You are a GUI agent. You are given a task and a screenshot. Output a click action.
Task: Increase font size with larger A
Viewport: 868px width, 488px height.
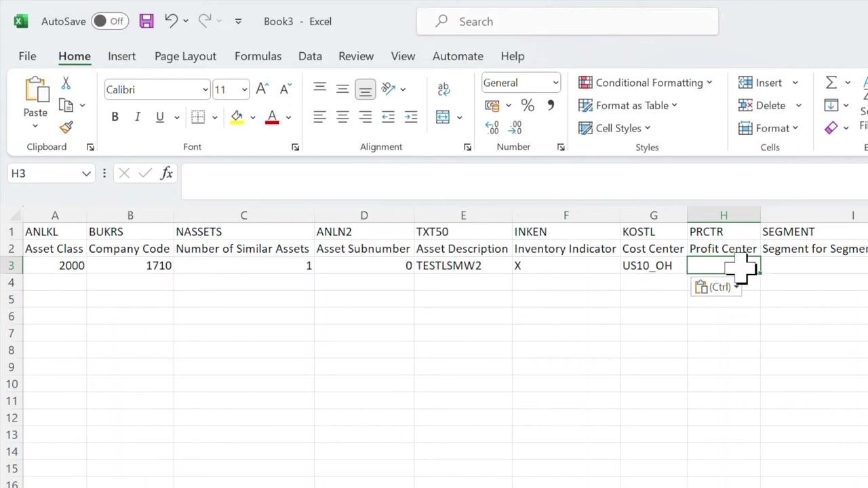(x=262, y=89)
